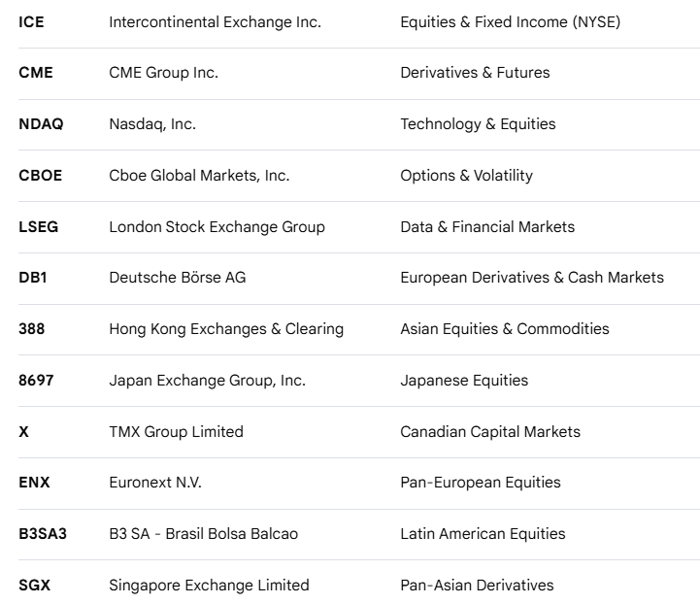This screenshot has width=700, height=604.
Task: Click London Stock Exchange Group name
Action: [x=217, y=227]
